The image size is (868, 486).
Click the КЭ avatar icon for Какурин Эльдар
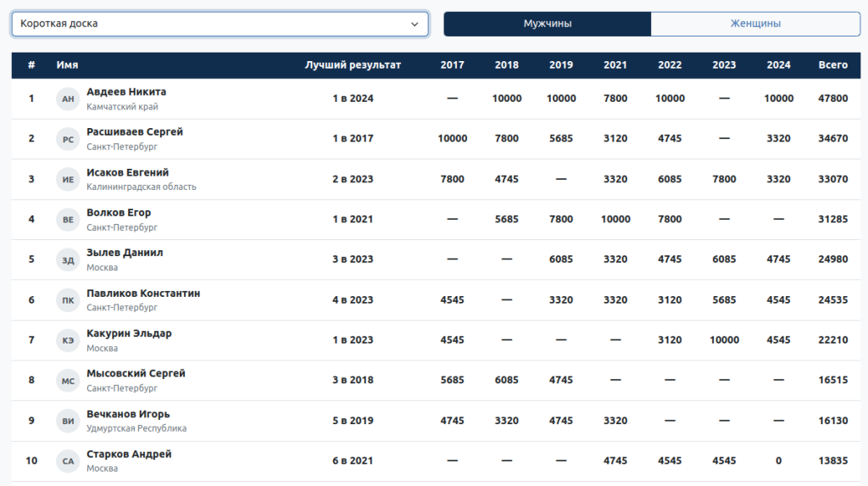pos(68,341)
